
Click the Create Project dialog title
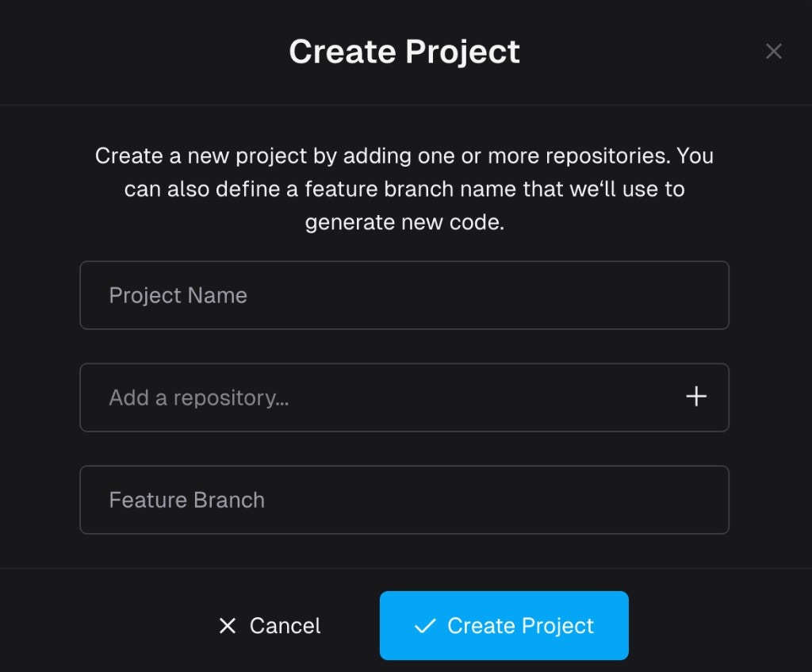(405, 51)
